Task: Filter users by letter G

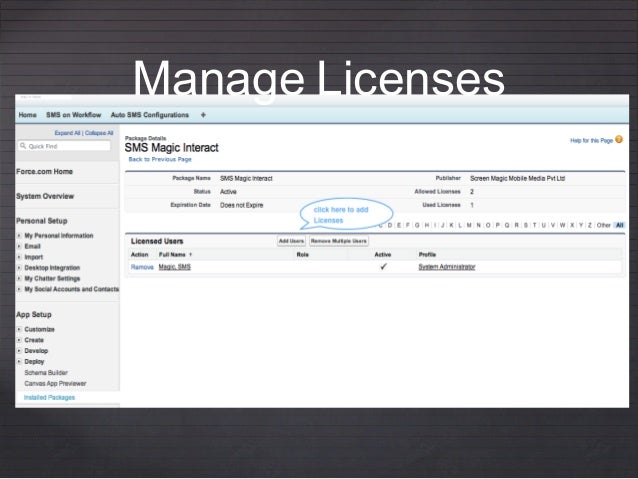Action: 417,225
